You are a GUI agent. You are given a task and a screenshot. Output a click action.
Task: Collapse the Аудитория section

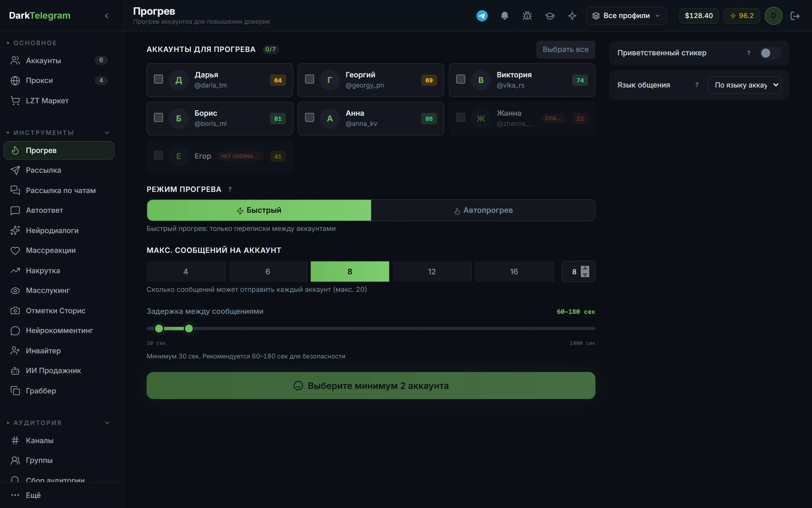[x=107, y=423]
